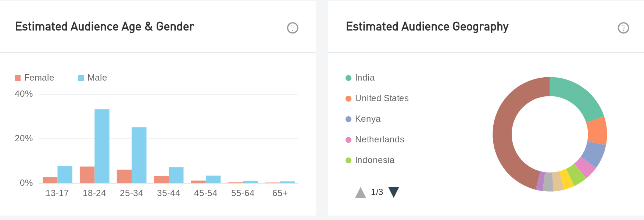The height and width of the screenshot is (220, 644).
Task: Select Netherlands legend dot
Action: tap(348, 140)
